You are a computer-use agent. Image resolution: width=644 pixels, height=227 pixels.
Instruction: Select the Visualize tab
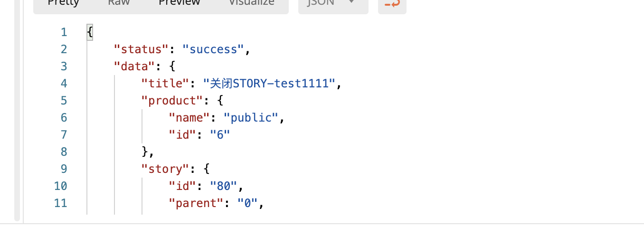pos(251,4)
